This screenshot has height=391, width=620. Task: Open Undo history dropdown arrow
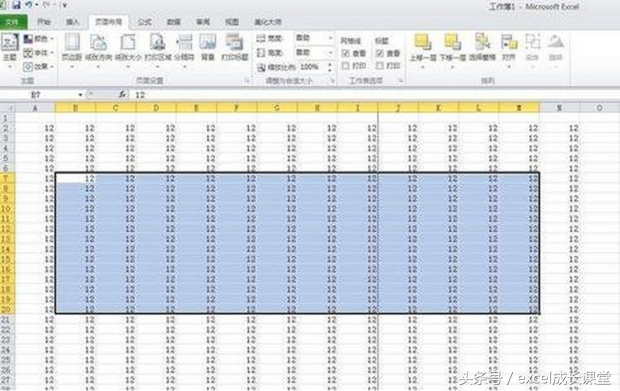[x=36, y=5]
